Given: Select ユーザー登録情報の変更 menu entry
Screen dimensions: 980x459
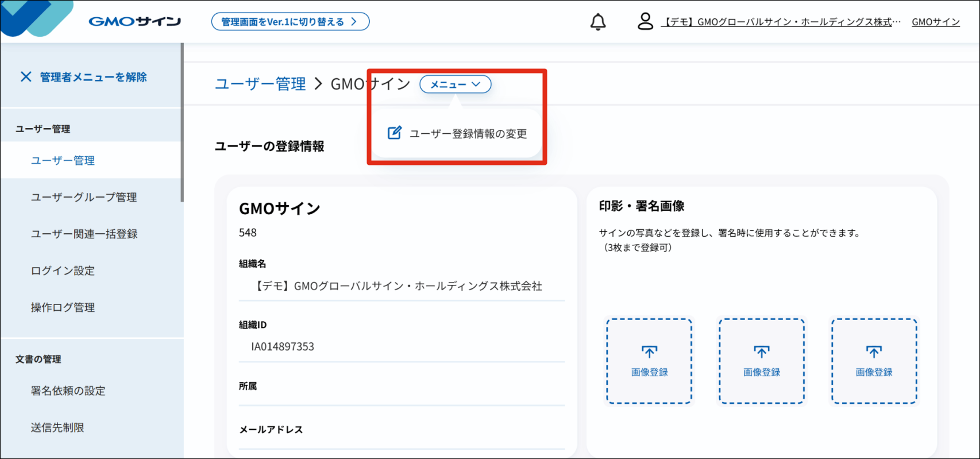Looking at the screenshot, I should (457, 133).
